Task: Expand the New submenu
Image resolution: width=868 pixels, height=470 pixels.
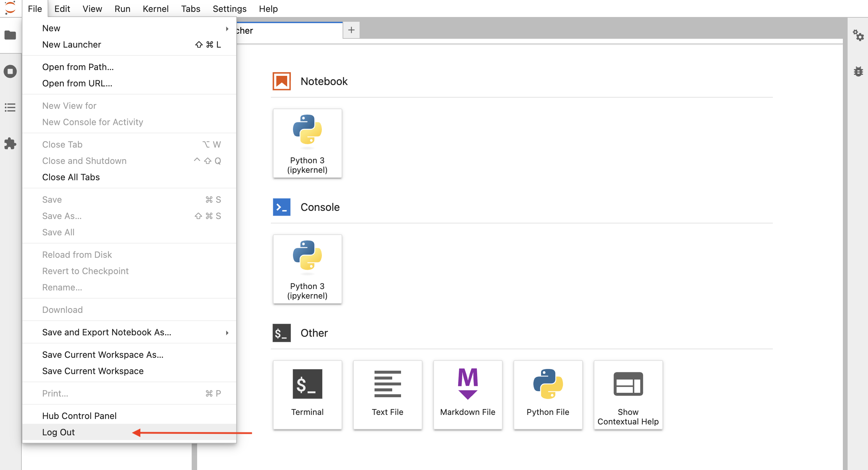Action: point(129,28)
